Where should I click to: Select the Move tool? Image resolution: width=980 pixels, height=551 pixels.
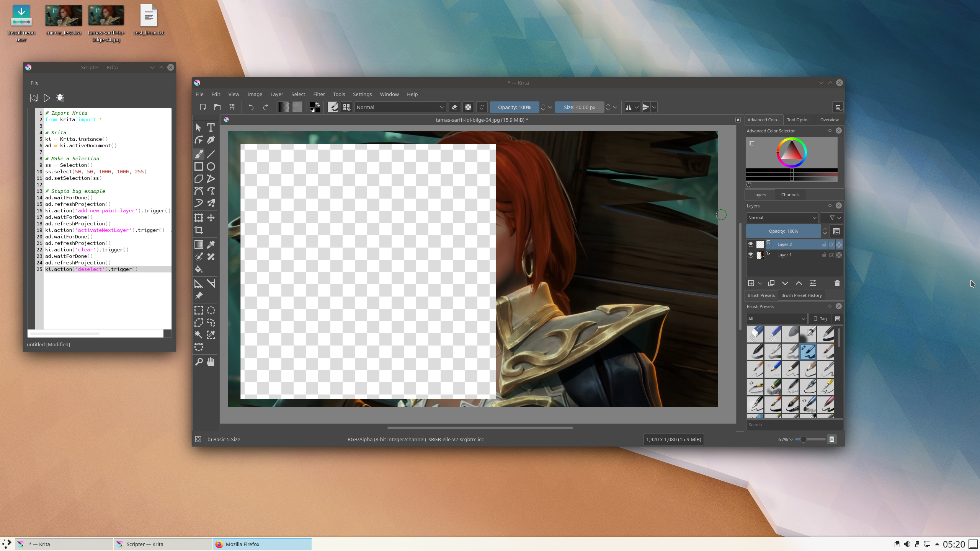211,218
